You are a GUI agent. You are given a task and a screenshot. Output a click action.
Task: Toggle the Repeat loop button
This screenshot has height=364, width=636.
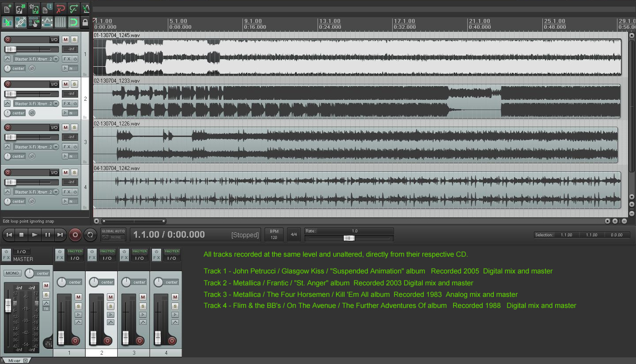pos(90,235)
